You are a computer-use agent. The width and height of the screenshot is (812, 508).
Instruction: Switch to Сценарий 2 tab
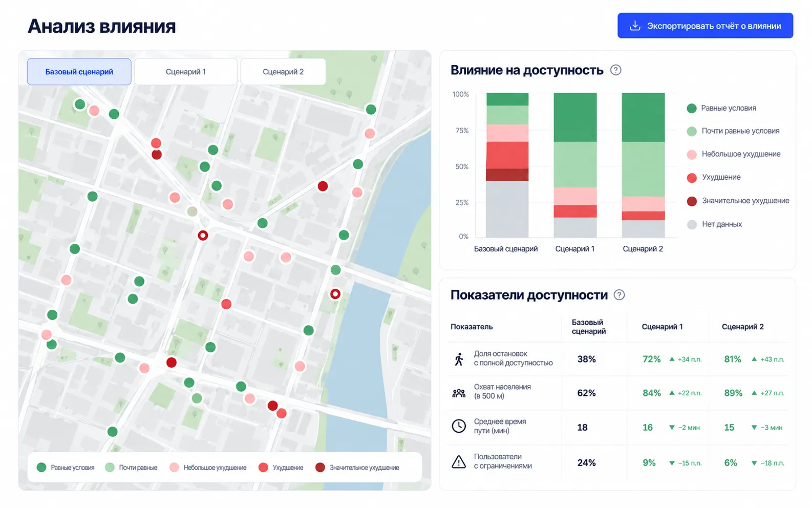283,72
